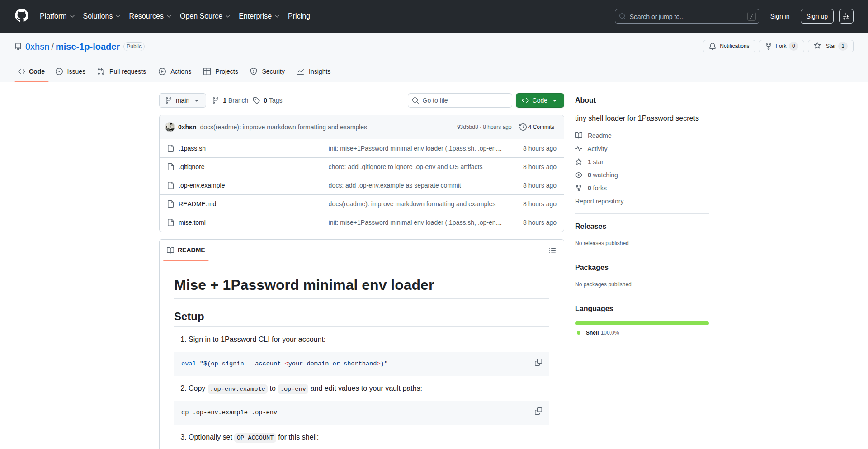Open commit hash 93d5bd8

click(x=467, y=127)
